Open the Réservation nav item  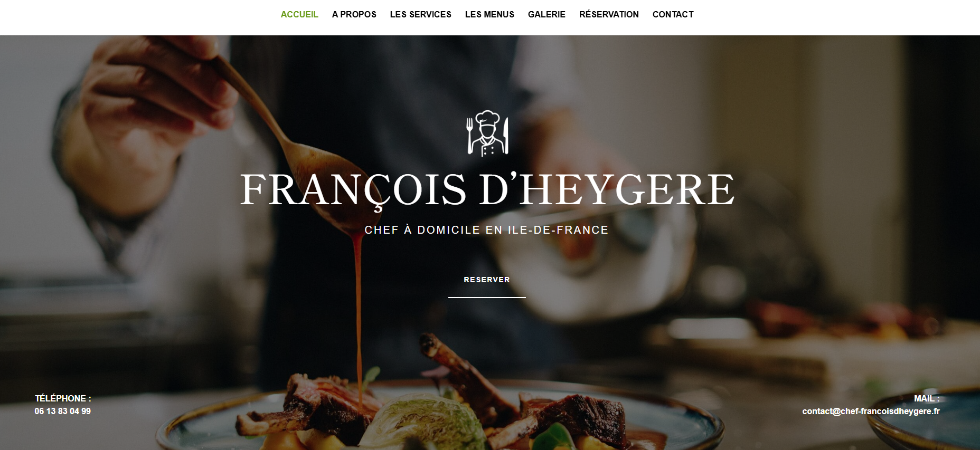click(x=609, y=14)
